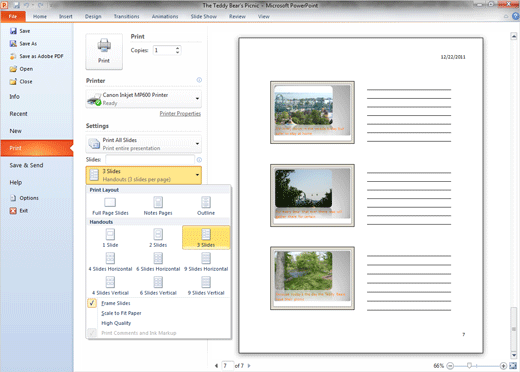Select the Print section in sidebar

point(37,148)
